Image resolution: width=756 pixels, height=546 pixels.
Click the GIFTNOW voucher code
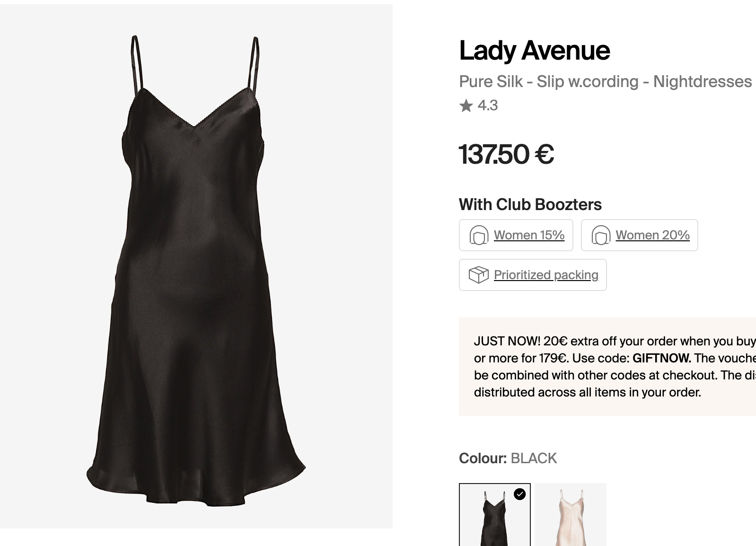[661, 358]
